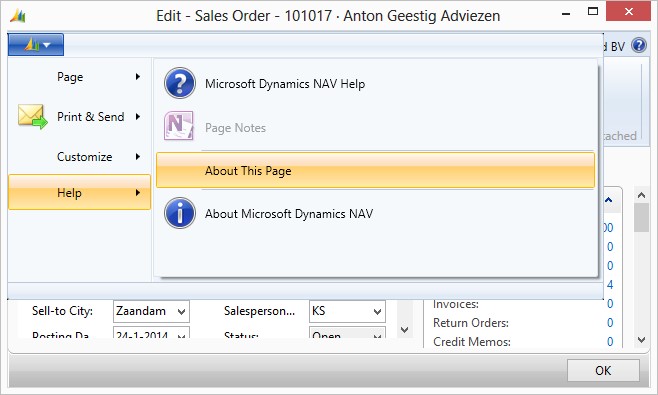This screenshot has height=395, width=658.
Task: Click the blue question mark Help icon
Action: 180,83
